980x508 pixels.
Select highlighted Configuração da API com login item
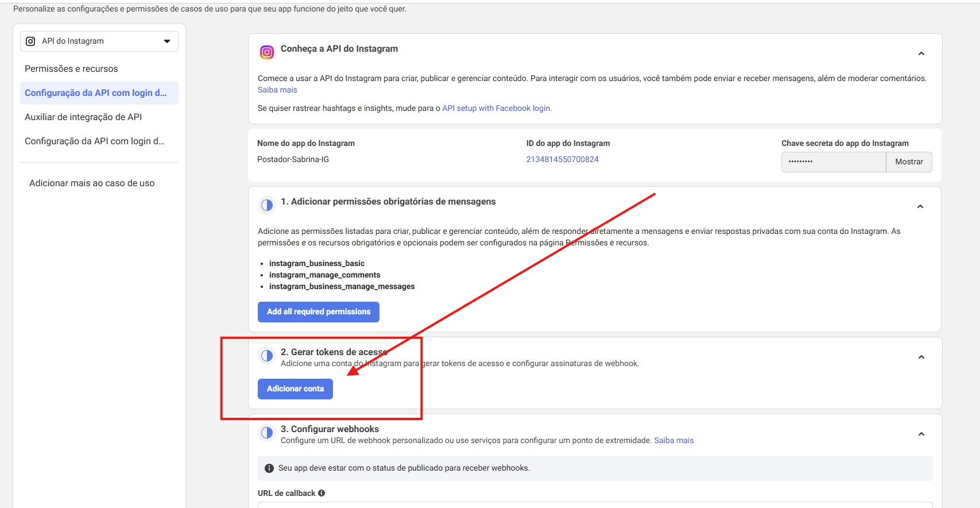pos(99,93)
